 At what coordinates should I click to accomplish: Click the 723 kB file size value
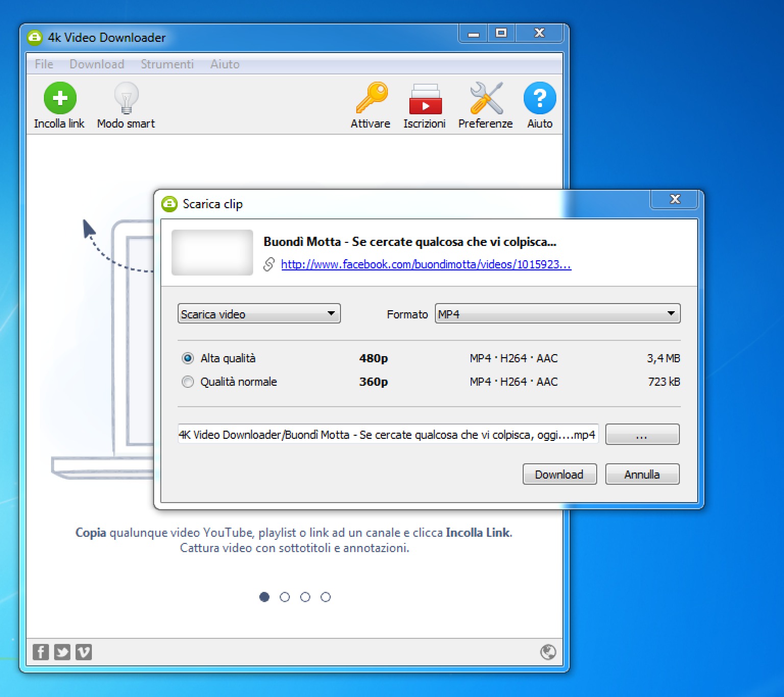664,382
